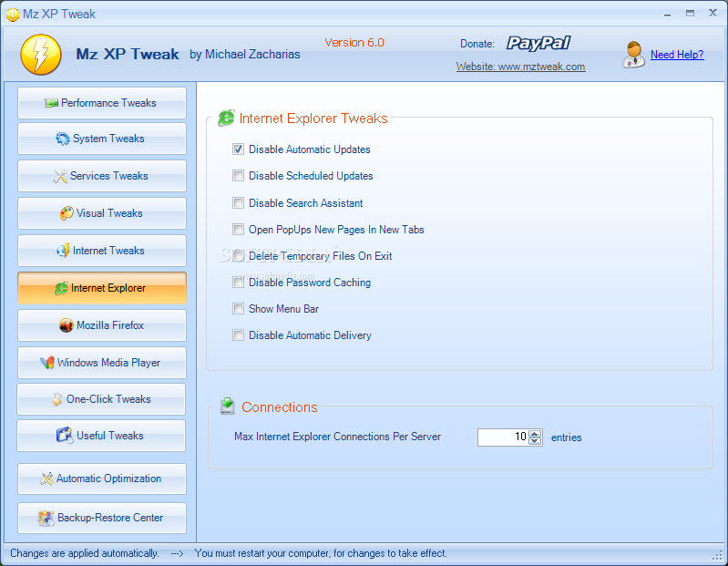Maximize the Mz XP Tweak window
728x566 pixels.
tap(691, 14)
